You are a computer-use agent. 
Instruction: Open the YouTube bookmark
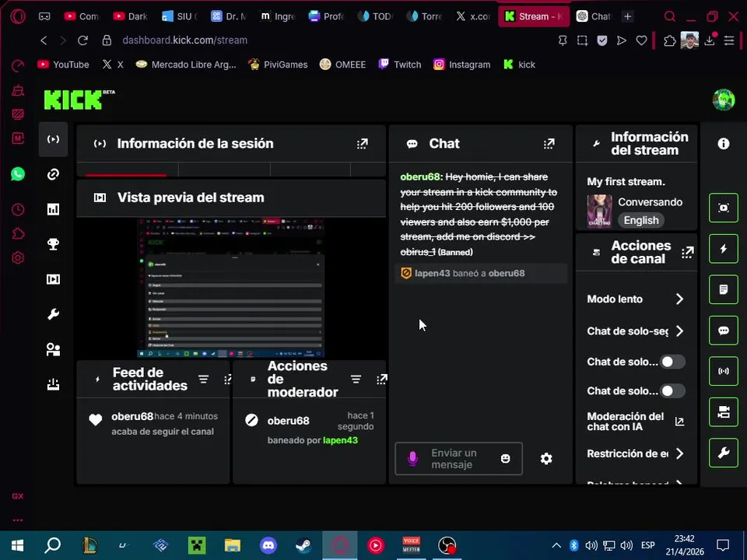(63, 65)
